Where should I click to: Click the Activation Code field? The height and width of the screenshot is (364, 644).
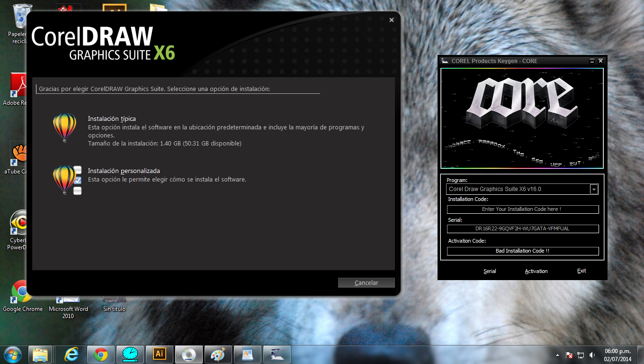click(523, 251)
